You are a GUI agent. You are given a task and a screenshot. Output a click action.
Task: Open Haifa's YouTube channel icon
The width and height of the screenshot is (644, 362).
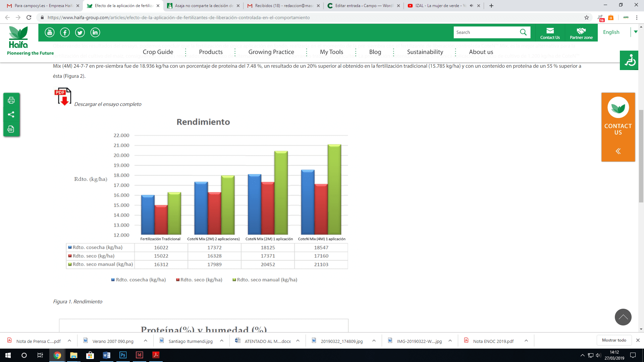[50, 33]
